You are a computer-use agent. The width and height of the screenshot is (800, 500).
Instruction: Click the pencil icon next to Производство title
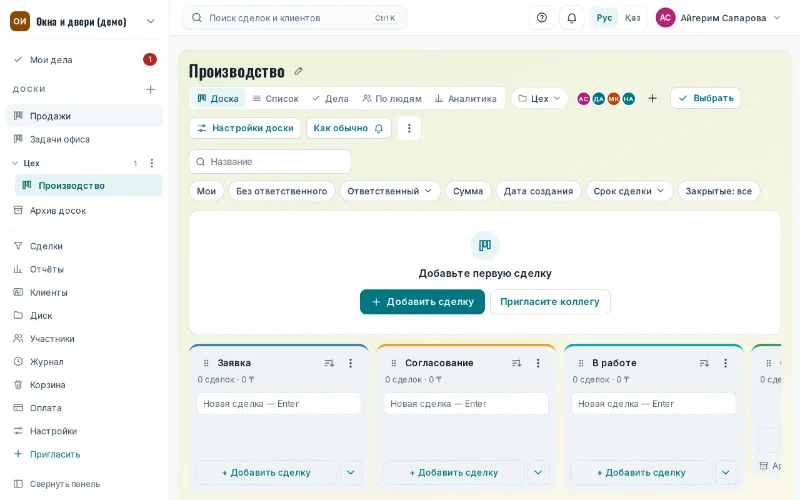click(x=298, y=71)
